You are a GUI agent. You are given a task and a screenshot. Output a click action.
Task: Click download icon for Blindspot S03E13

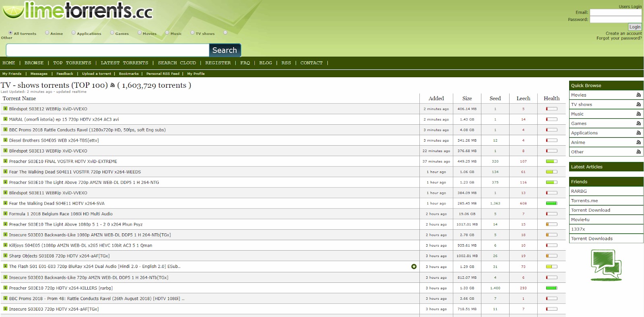[x=5, y=150]
